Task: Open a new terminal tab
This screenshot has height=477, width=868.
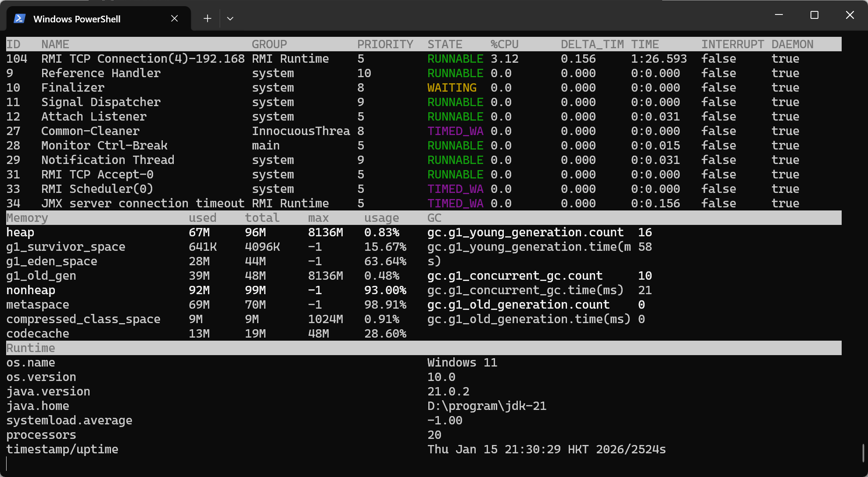Action: [207, 18]
